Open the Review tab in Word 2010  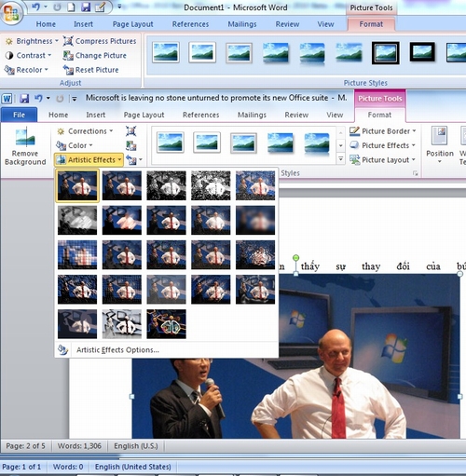tap(296, 115)
